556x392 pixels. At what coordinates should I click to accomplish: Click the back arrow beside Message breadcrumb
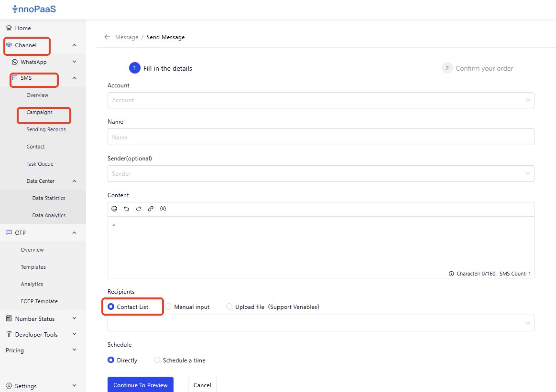point(107,37)
